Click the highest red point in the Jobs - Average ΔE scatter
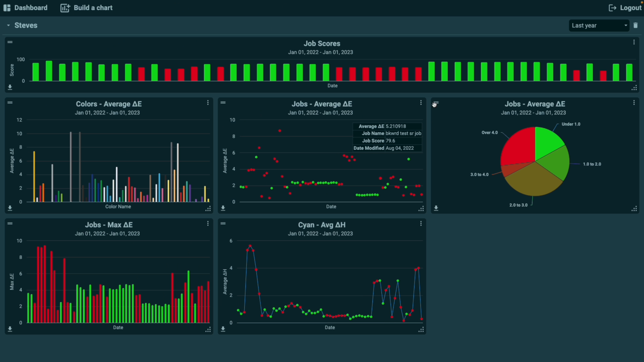 click(279, 131)
